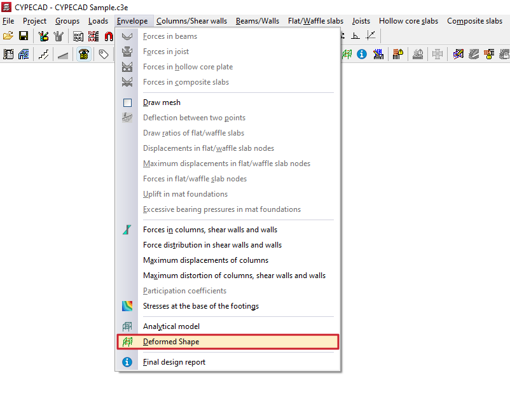
Task: Open the Groups menu
Action: pos(67,21)
